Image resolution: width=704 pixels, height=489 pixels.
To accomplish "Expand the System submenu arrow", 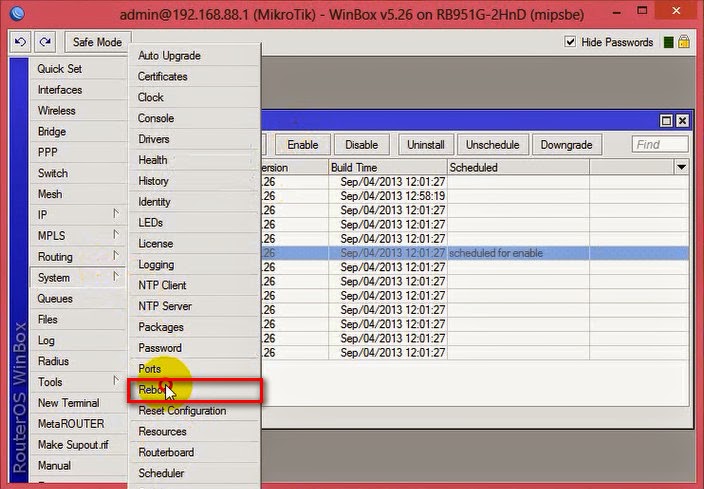I will pos(116,277).
